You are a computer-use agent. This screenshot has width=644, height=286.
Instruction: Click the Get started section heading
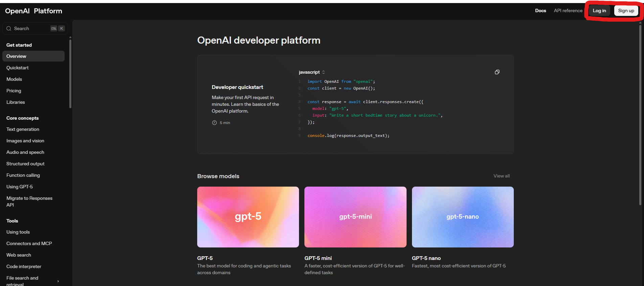tap(19, 45)
